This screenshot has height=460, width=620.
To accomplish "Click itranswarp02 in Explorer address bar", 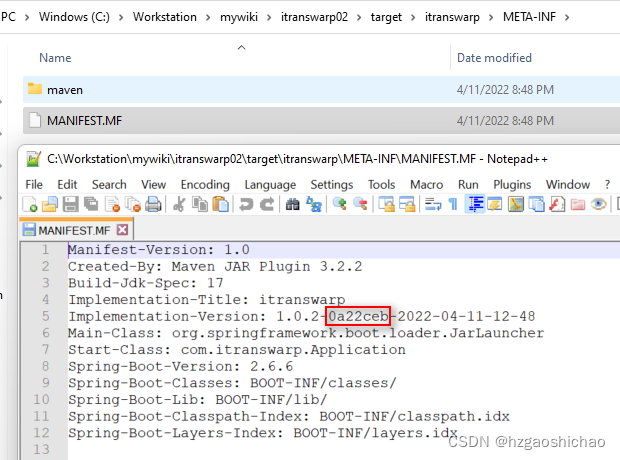I will pos(314,17).
